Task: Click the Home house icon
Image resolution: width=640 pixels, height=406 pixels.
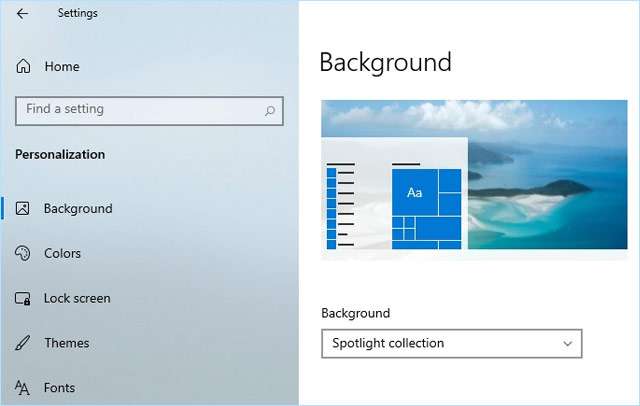Action: pos(23,66)
